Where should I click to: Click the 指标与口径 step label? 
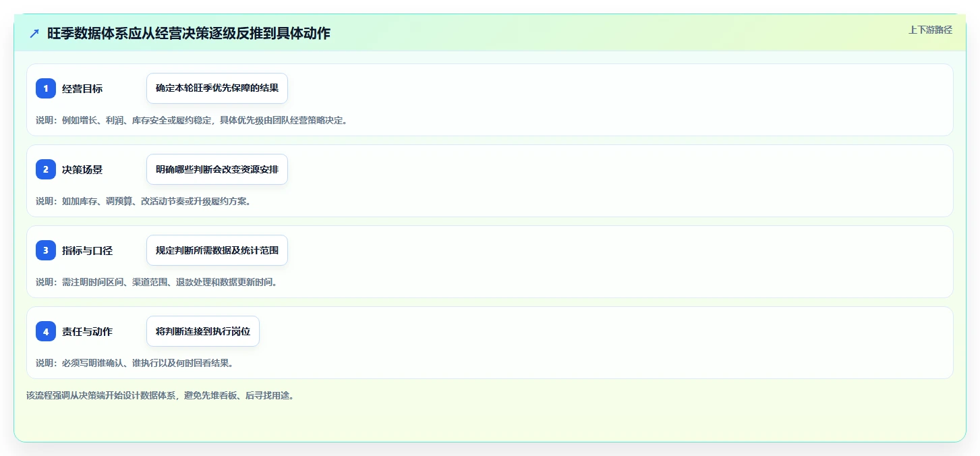(x=87, y=250)
